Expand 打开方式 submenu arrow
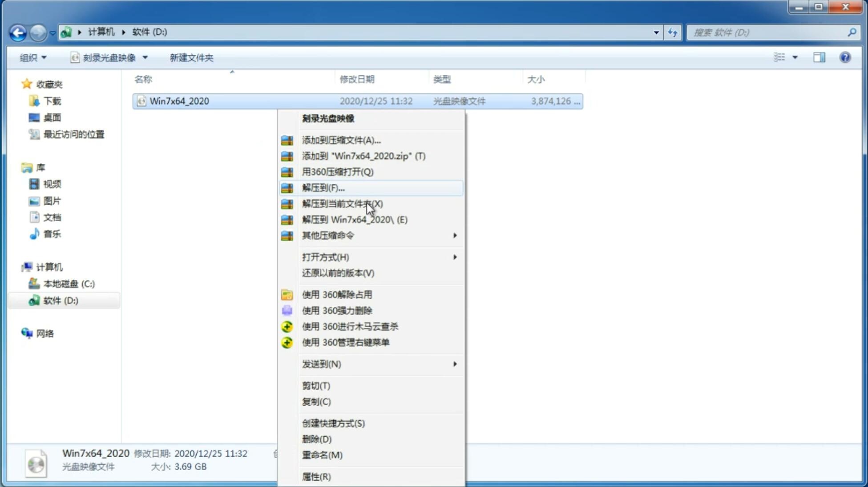Image resolution: width=868 pixels, height=487 pixels. tap(455, 256)
